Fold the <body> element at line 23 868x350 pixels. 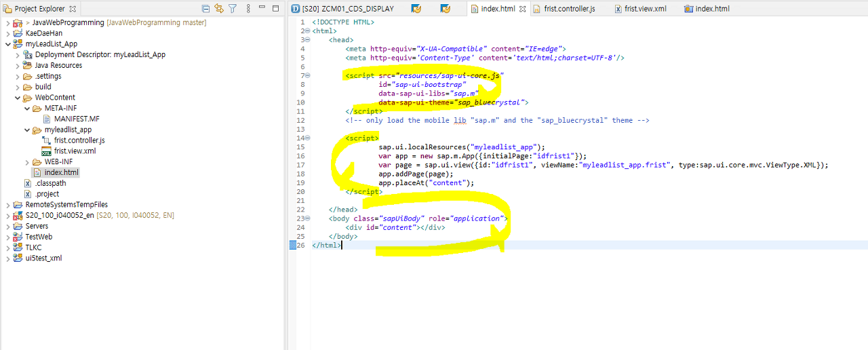309,218
